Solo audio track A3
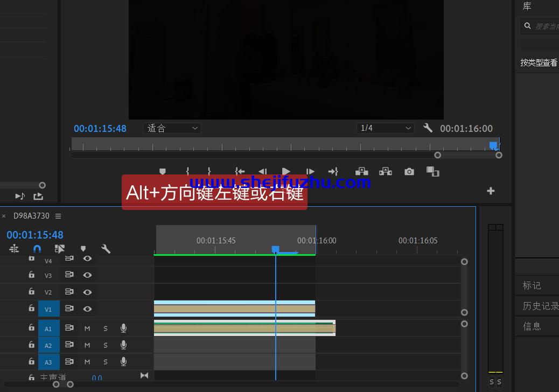Image resolution: width=559 pixels, height=392 pixels. tap(106, 362)
